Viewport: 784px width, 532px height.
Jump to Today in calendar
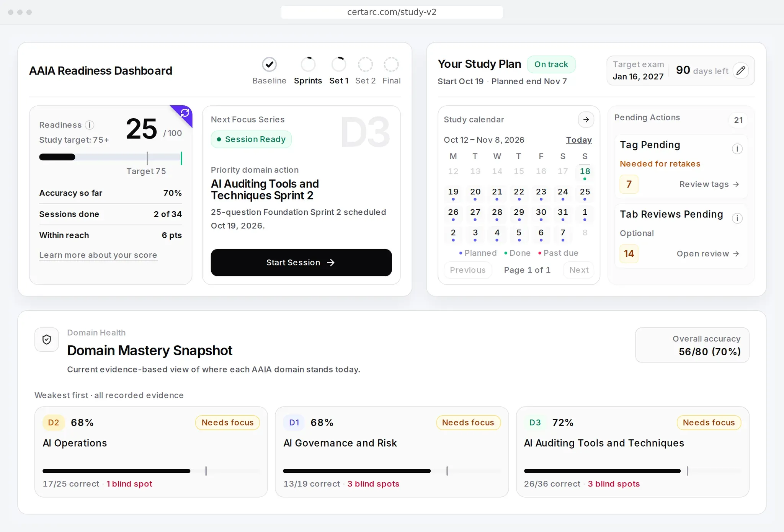(579, 140)
